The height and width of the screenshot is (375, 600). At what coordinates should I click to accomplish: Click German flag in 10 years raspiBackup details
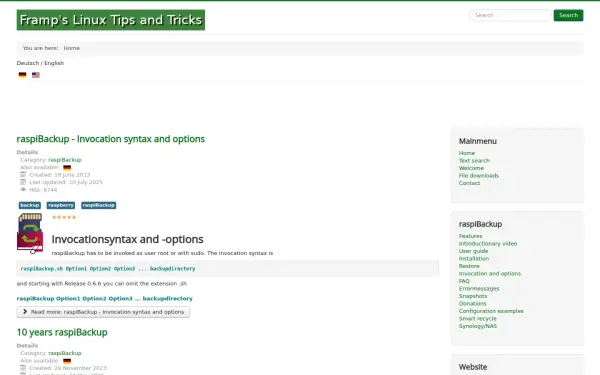tap(67, 361)
